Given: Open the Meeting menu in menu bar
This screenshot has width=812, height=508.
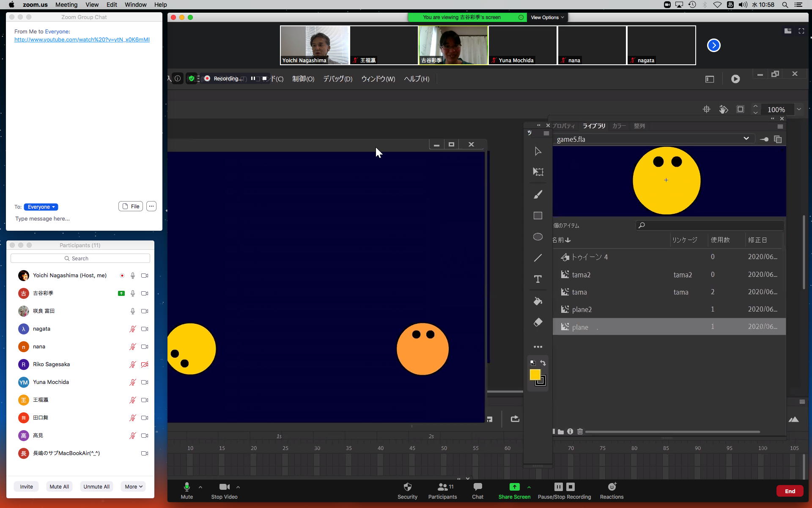Looking at the screenshot, I should coord(66,5).
